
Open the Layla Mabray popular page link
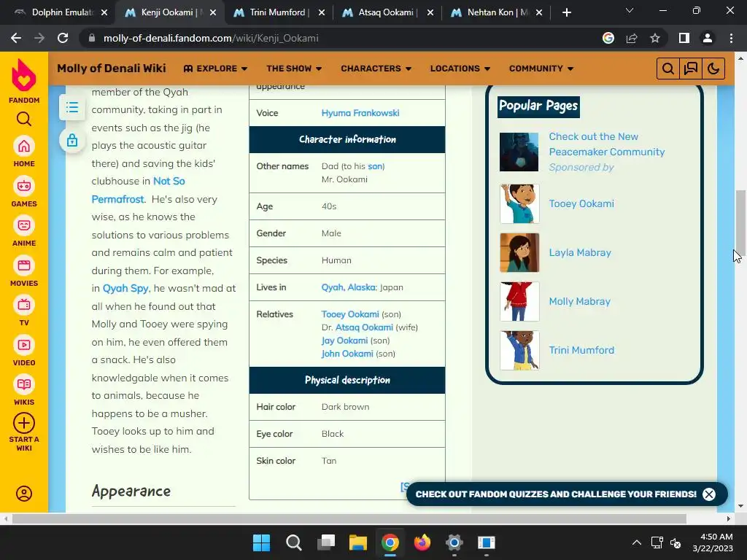580,253
